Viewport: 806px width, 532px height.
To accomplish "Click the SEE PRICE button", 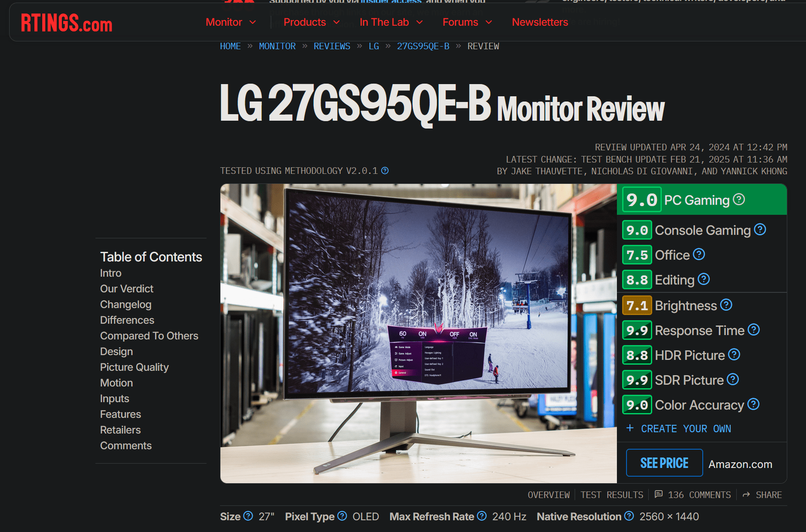I will [x=664, y=463].
